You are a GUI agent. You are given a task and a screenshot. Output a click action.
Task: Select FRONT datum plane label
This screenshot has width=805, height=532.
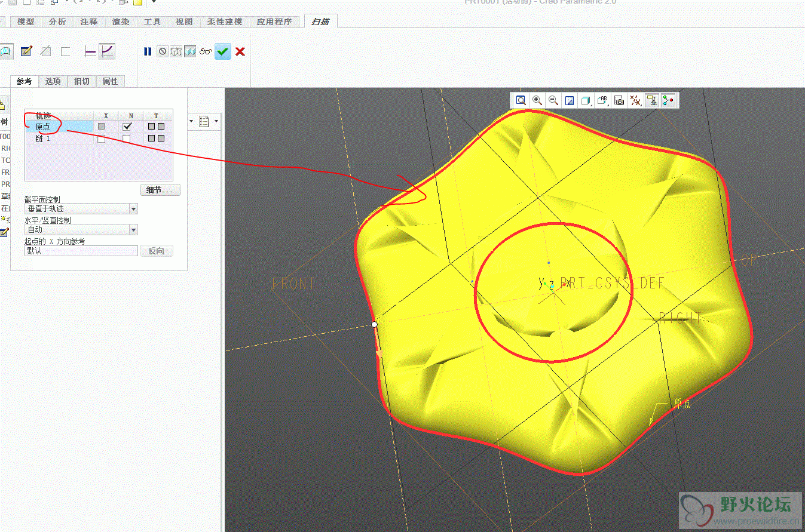pos(293,284)
